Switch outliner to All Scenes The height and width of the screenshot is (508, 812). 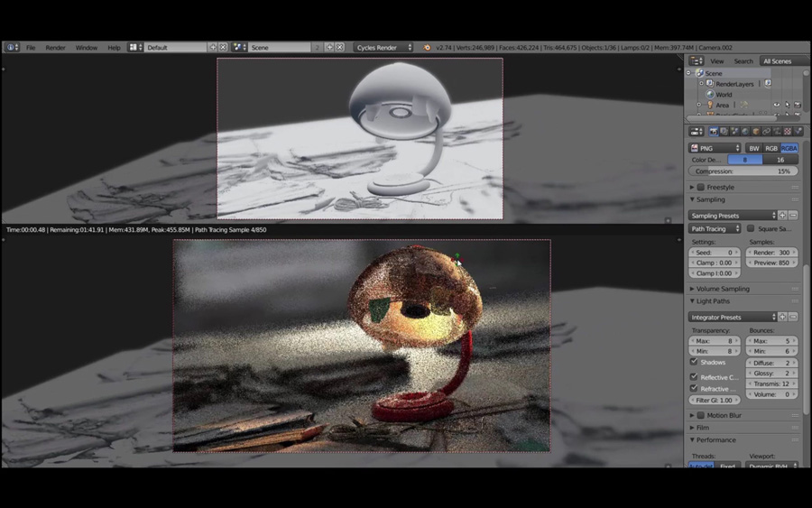777,61
